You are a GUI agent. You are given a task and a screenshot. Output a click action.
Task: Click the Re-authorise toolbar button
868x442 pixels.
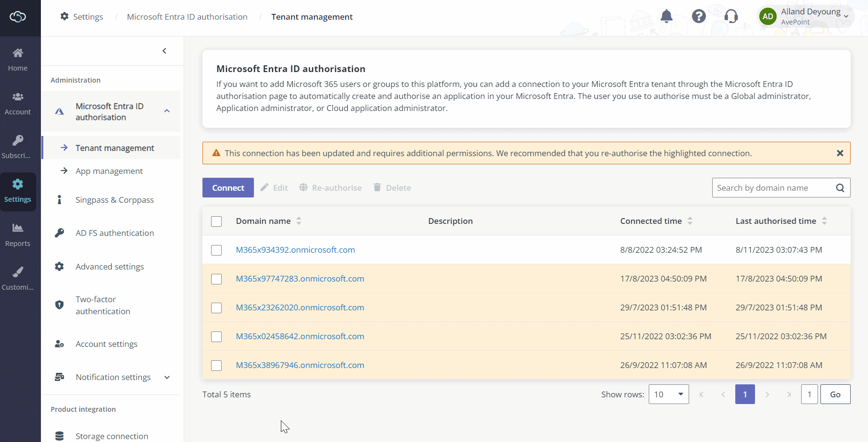pos(330,188)
